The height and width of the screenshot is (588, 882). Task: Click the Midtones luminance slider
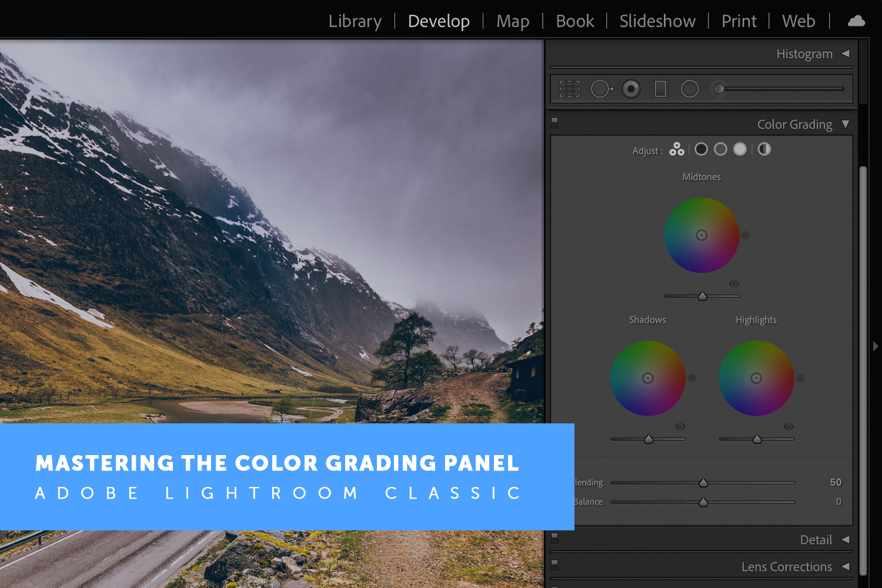[702, 296]
